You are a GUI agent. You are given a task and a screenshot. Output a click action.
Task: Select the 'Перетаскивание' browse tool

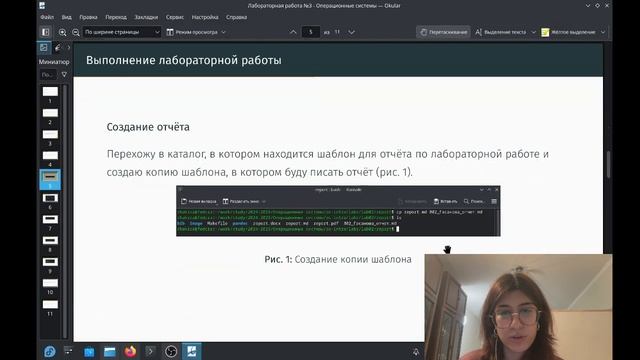click(x=443, y=32)
